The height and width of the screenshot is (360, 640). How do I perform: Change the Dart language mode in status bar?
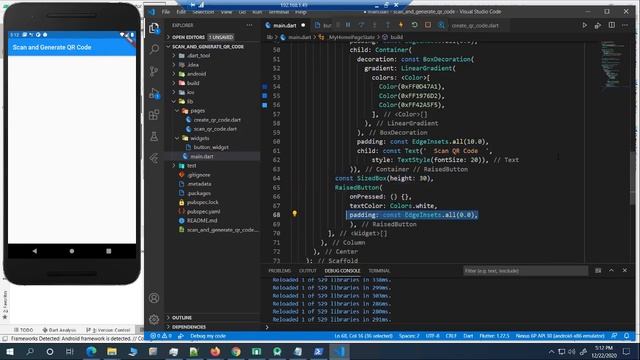[468, 336]
